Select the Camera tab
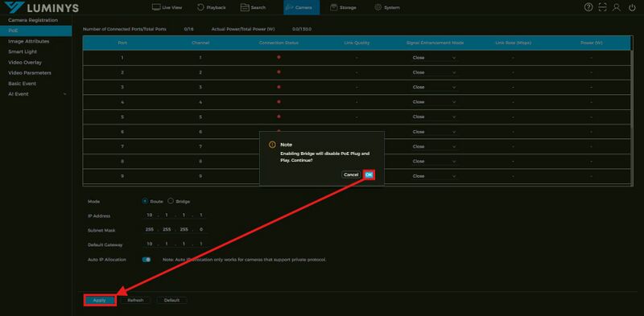The height and width of the screenshot is (316, 644). pos(301,7)
